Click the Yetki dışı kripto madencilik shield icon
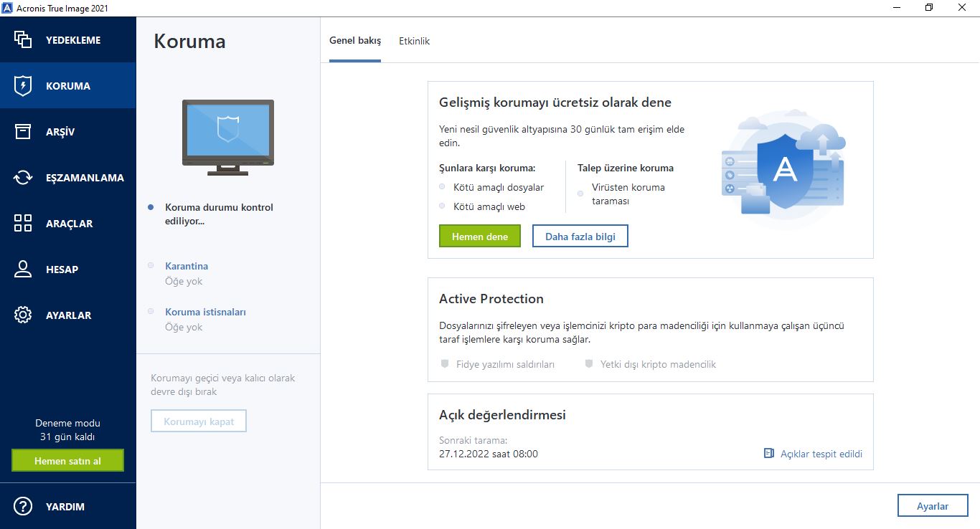Viewport: 980px width, 529px height. (x=589, y=364)
